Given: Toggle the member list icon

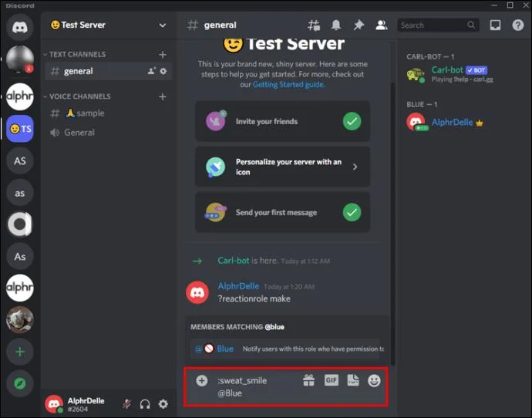Looking at the screenshot, I should click(382, 25).
